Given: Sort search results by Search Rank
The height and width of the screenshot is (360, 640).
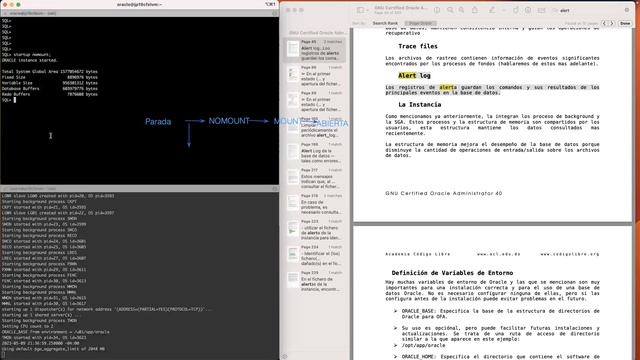Looking at the screenshot, I should pos(385,23).
